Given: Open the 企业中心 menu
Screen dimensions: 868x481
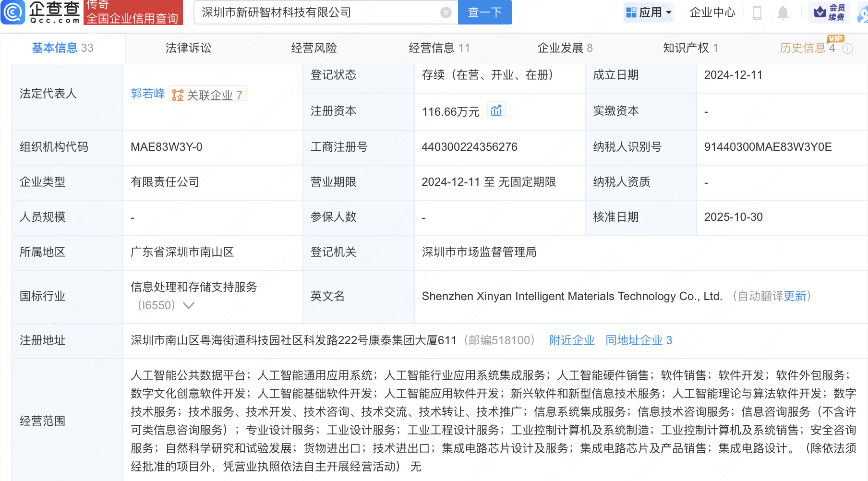Looking at the screenshot, I should click(712, 12).
